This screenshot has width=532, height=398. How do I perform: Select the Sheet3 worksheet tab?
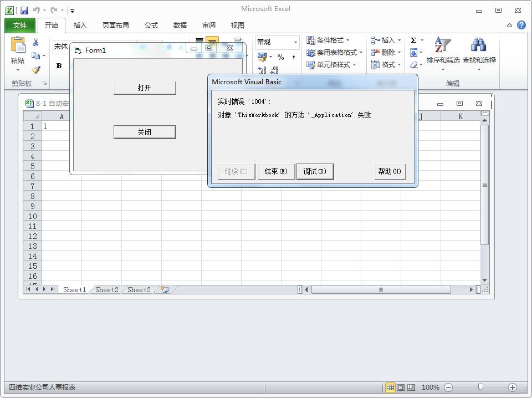coord(139,290)
